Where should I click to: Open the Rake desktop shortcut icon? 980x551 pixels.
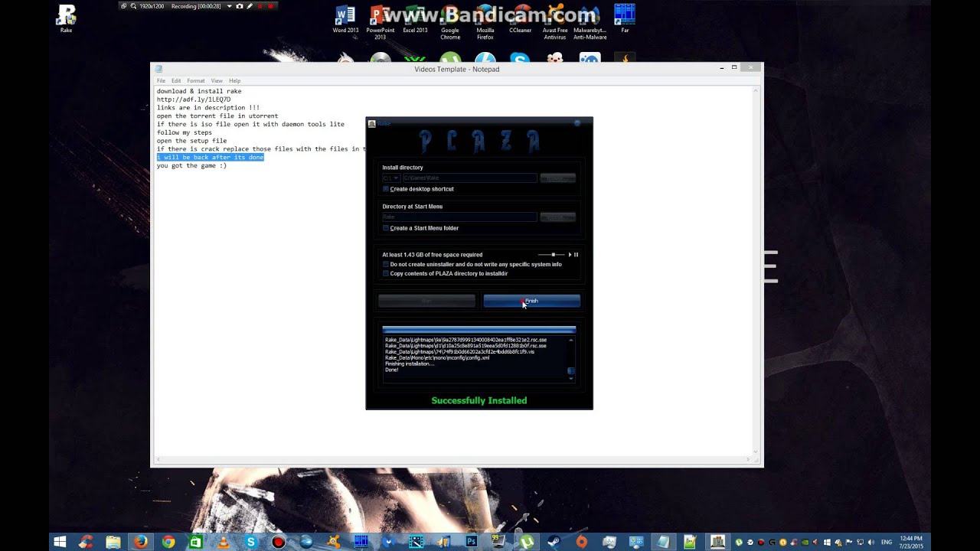click(x=66, y=18)
